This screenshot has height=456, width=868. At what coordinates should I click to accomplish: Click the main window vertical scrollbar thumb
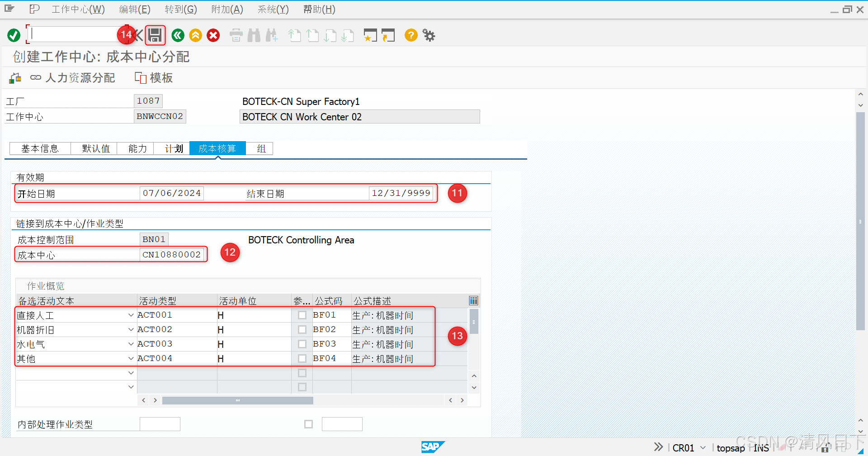pos(860,222)
